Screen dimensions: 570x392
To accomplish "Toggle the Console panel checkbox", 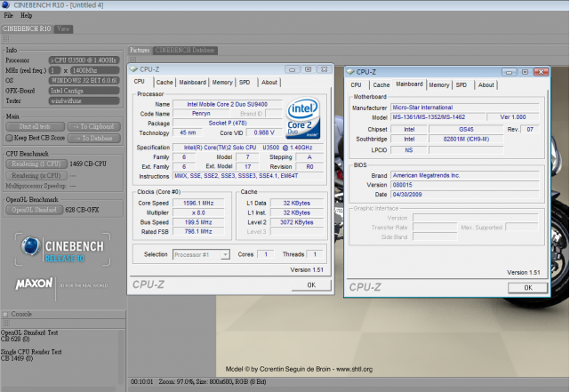I will pos(5,315).
